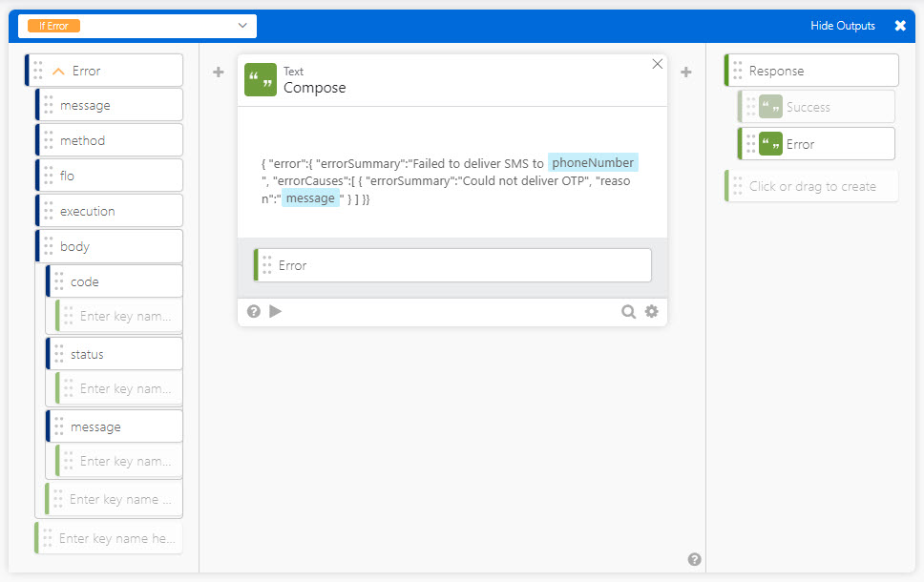Select the Error item under Response
The height and width of the screenshot is (582, 924).
816,144
